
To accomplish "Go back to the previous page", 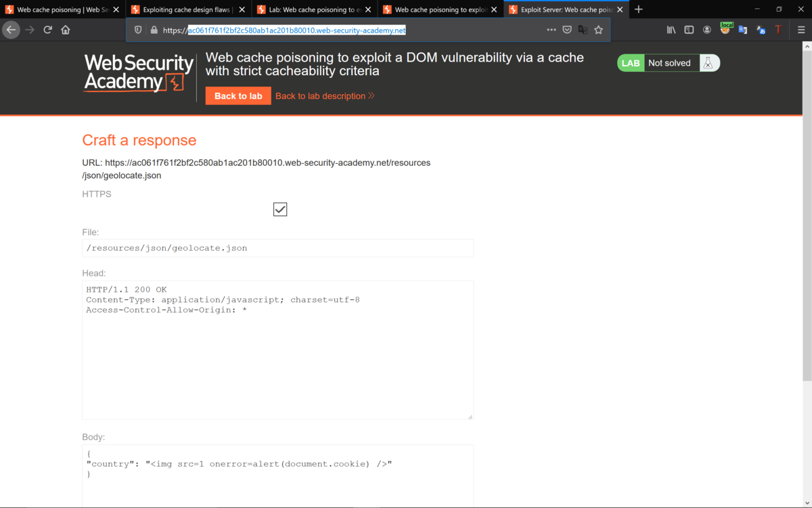I will coord(11,30).
